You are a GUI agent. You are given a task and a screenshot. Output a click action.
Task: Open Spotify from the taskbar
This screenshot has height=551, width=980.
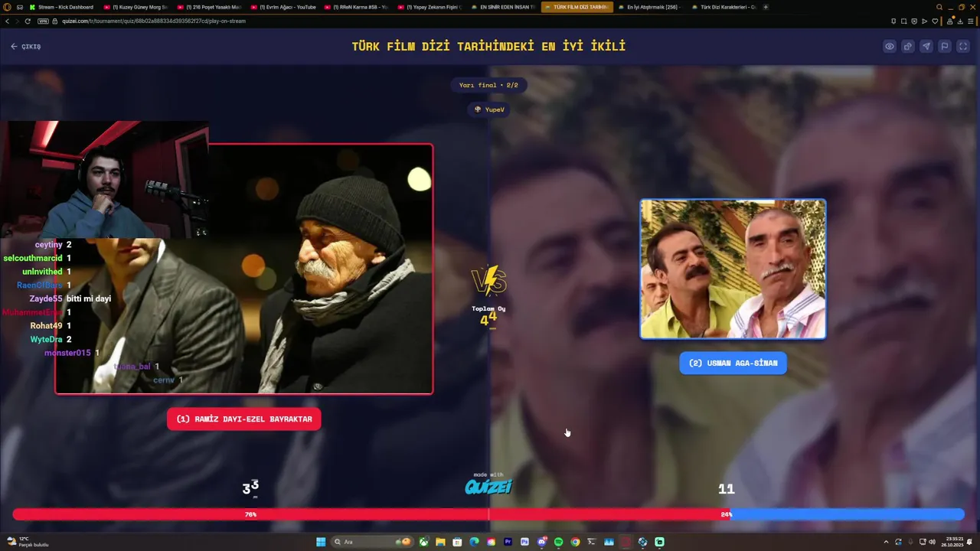558,542
